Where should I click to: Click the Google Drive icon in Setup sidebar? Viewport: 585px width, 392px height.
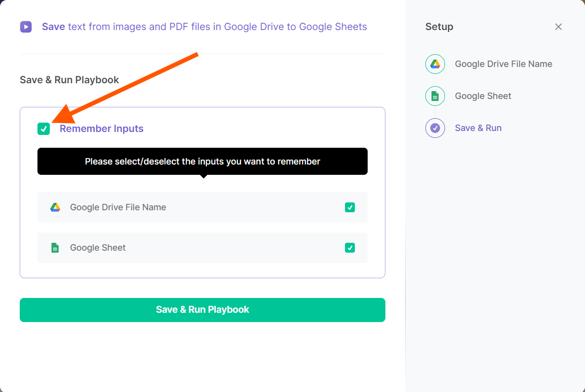click(x=435, y=64)
